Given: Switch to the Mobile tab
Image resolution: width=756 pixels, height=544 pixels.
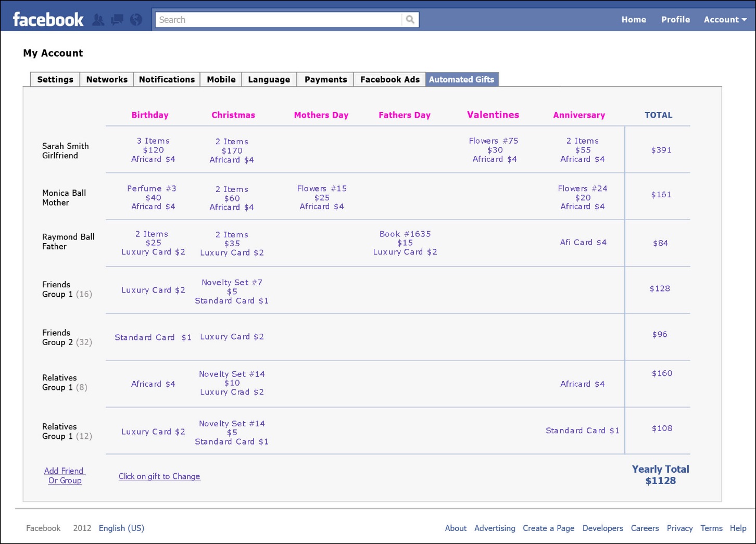Looking at the screenshot, I should [x=221, y=80].
